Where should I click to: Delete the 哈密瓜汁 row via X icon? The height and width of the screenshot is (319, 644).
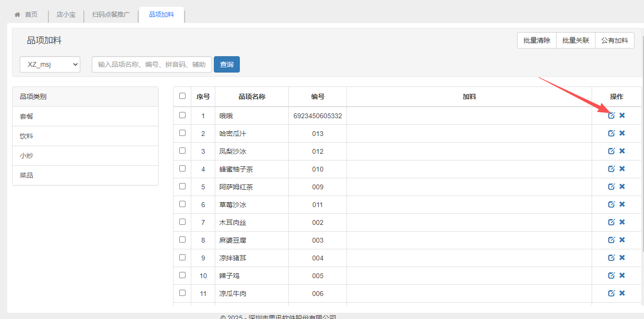pos(622,133)
